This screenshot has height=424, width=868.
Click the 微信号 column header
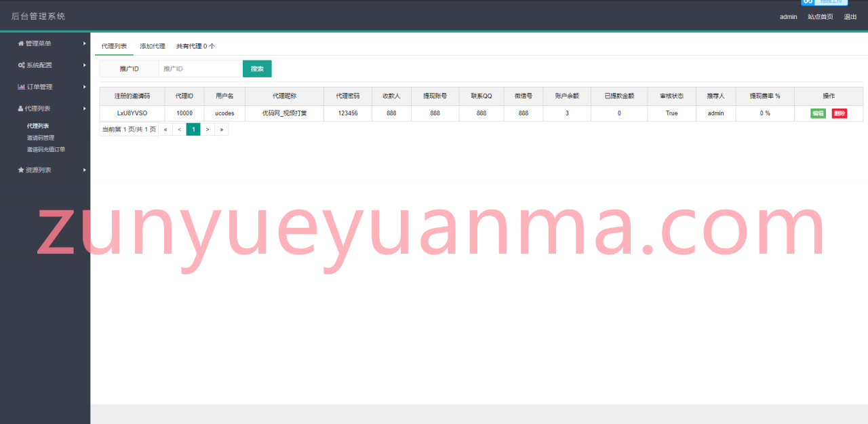coord(524,96)
